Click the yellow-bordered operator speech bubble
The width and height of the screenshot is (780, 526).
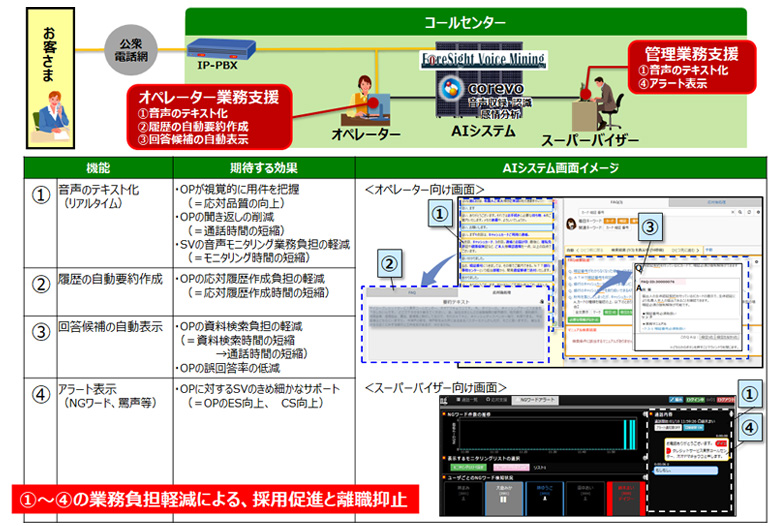point(697,449)
